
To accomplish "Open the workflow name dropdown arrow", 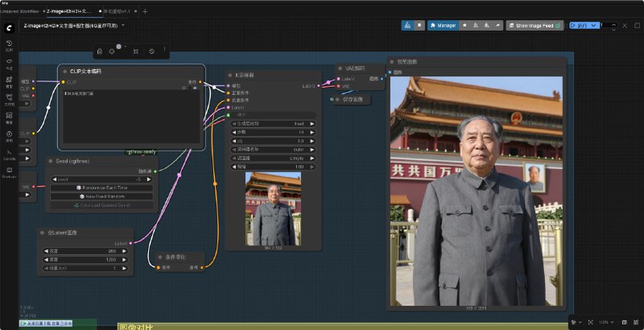I will [x=123, y=26].
